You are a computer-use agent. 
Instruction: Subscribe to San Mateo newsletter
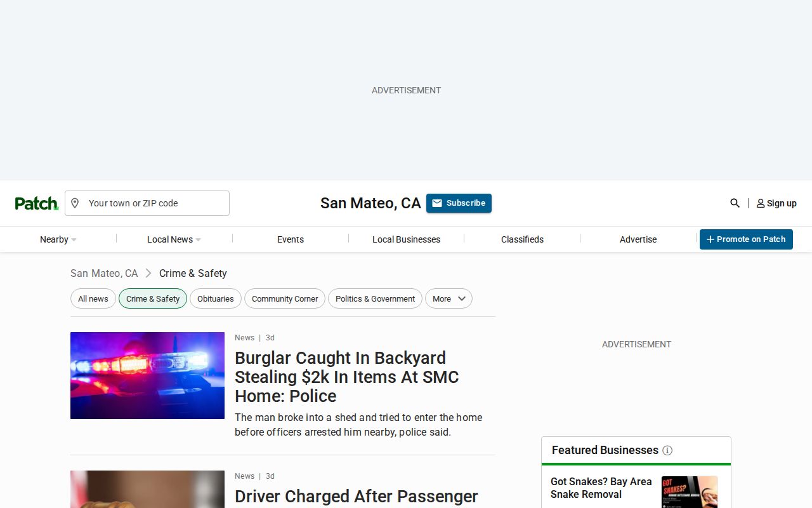[x=459, y=203]
